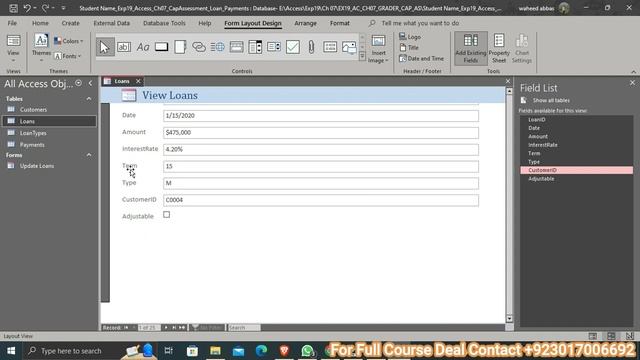Viewport: 640px width, 360px height.
Task: Pick the Tab Control icon
Action: tap(180, 47)
